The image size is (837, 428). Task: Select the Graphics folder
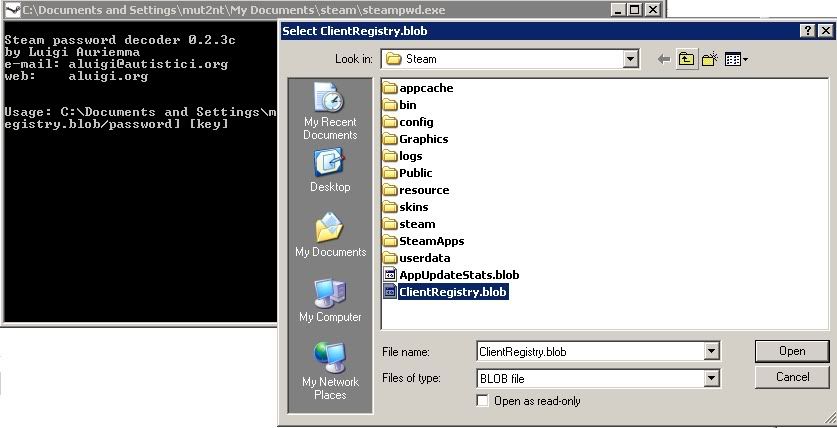tap(416, 139)
